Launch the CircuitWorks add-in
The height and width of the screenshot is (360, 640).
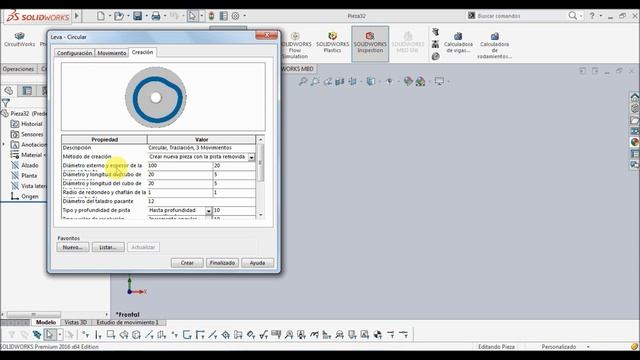pos(19,40)
